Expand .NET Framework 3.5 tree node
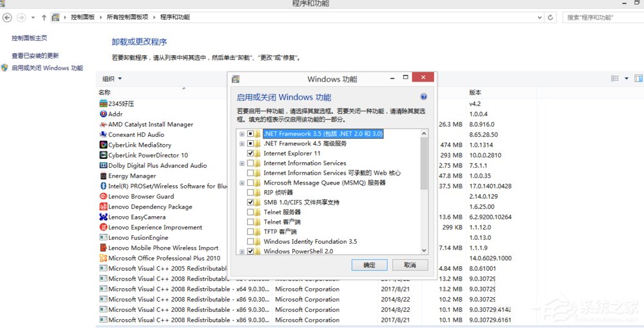 (242, 134)
